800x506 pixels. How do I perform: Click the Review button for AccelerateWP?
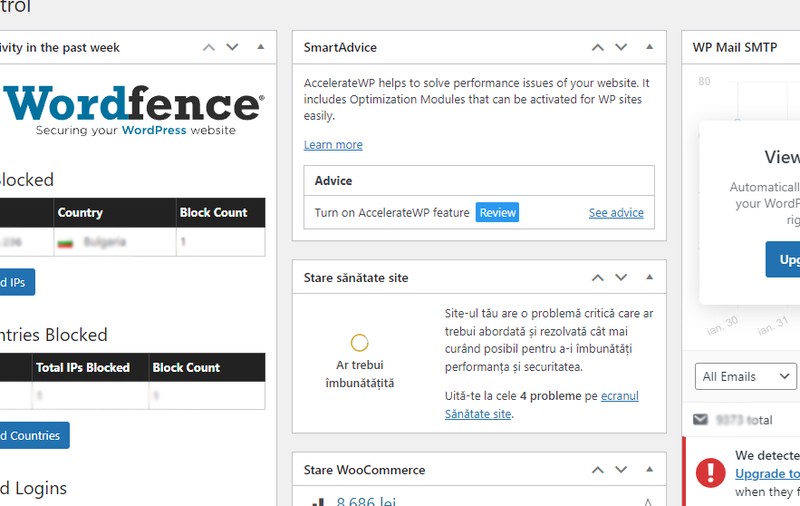click(x=497, y=212)
